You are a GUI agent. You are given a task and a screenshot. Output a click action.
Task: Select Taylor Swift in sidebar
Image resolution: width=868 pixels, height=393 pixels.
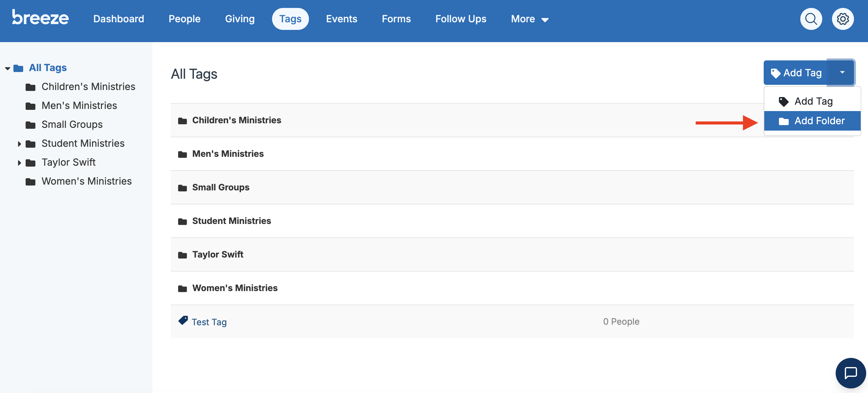pyautogui.click(x=68, y=162)
